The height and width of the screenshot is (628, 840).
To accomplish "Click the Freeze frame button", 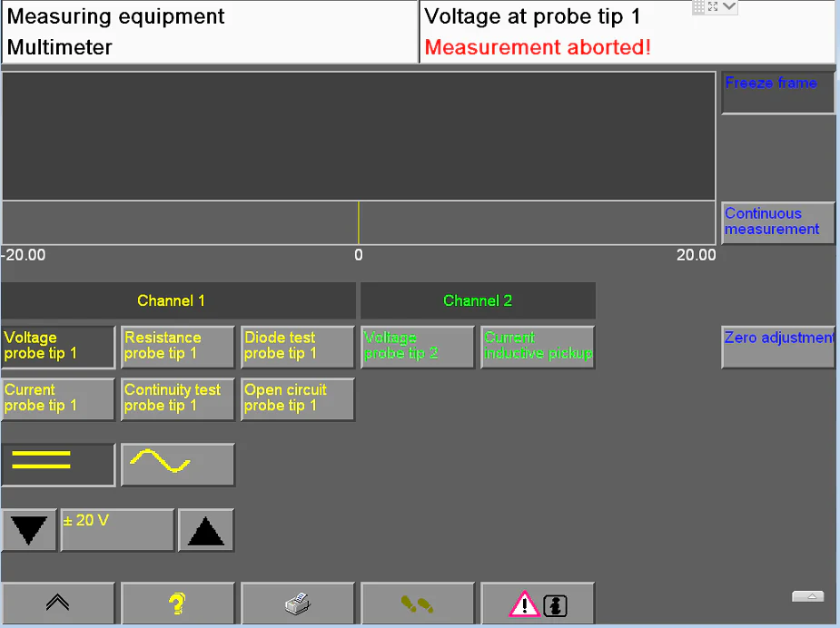I will click(778, 93).
